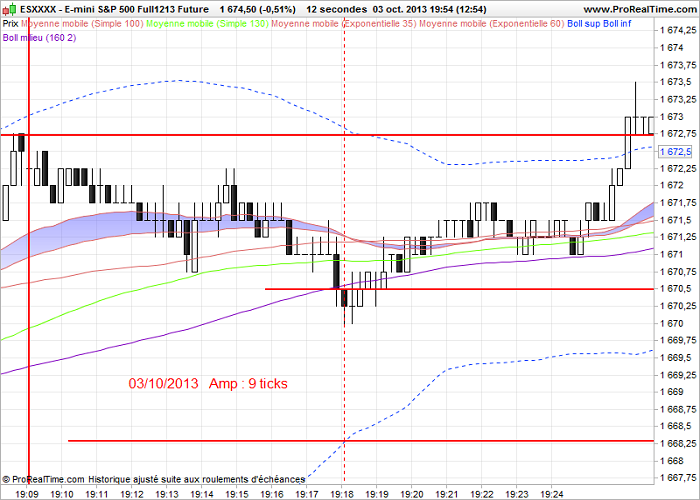Click the 1 674 price axis label
Image resolution: width=700 pixels, height=500 pixels.
coord(671,48)
